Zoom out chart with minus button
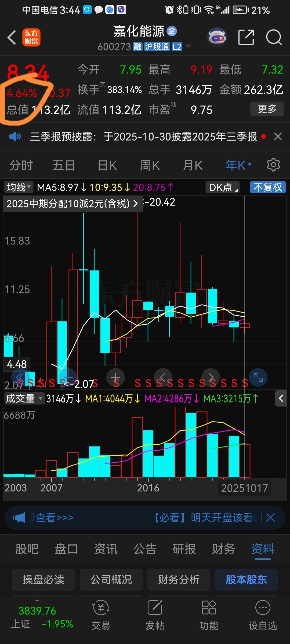 [x=68, y=377]
